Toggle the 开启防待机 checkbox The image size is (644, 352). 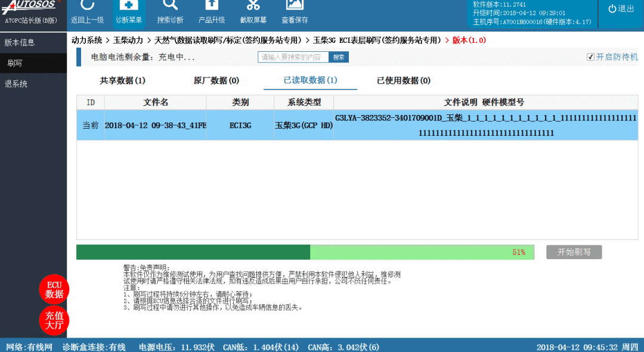[x=590, y=57]
